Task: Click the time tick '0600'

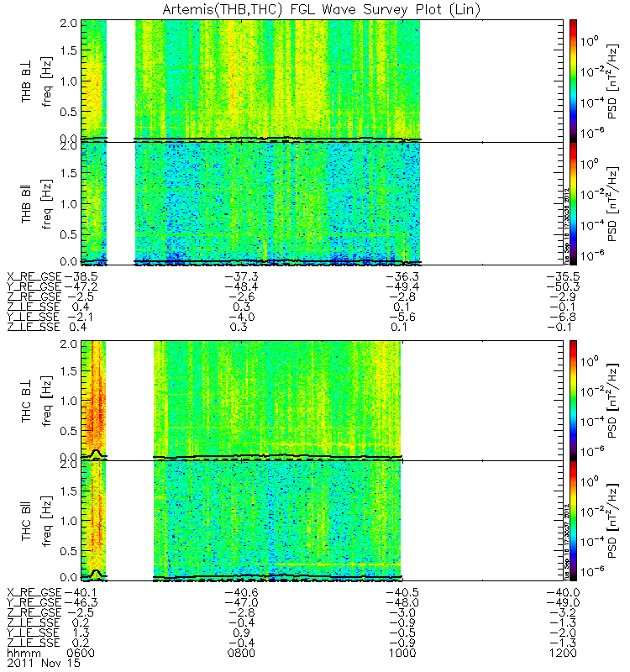Action: coord(81,654)
